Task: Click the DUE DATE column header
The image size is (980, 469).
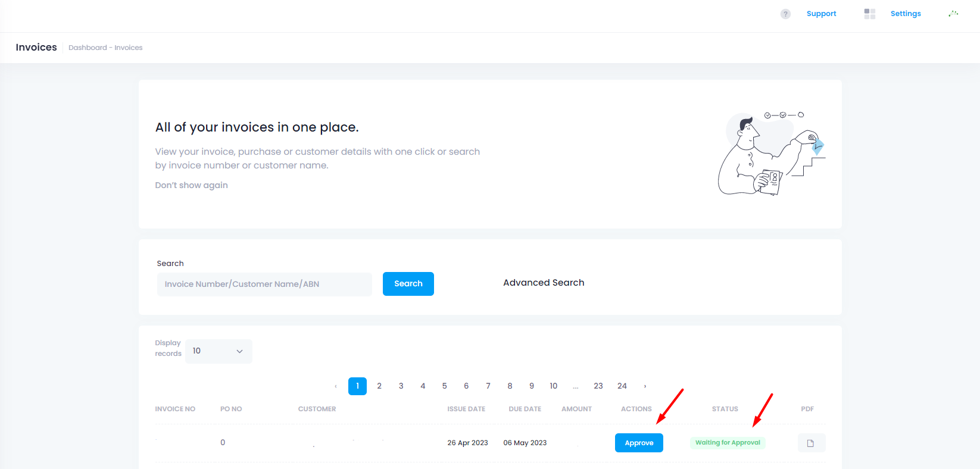Action: pos(525,409)
